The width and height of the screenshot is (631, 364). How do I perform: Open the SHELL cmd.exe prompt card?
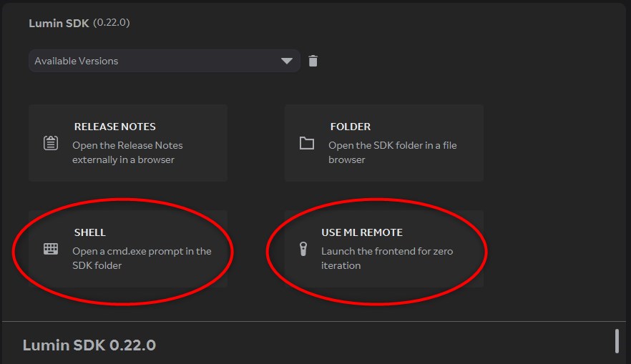click(128, 249)
